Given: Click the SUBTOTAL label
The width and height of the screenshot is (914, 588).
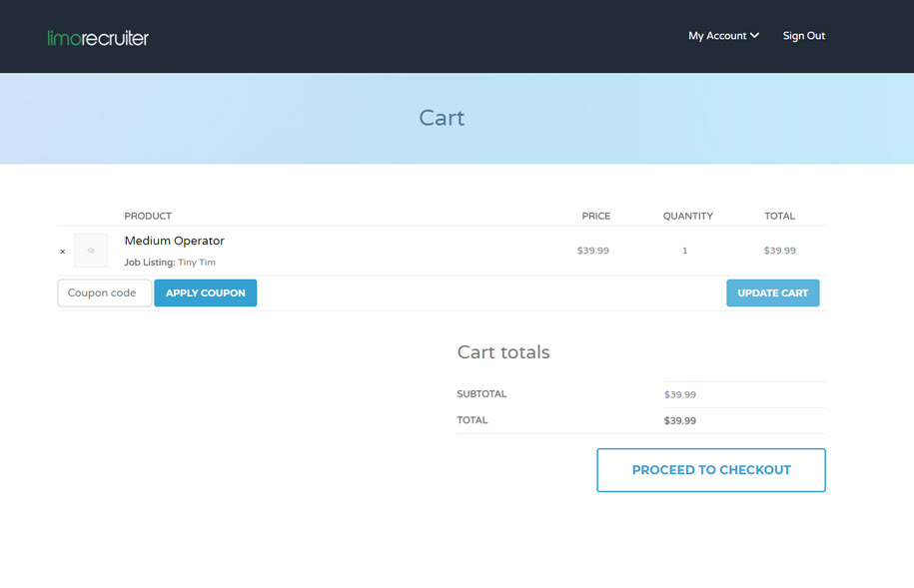Looking at the screenshot, I should tap(481, 394).
